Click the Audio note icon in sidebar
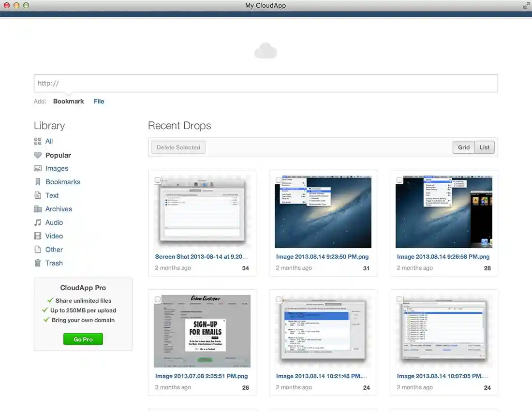Screen dimensions: 532x412 [37, 222]
